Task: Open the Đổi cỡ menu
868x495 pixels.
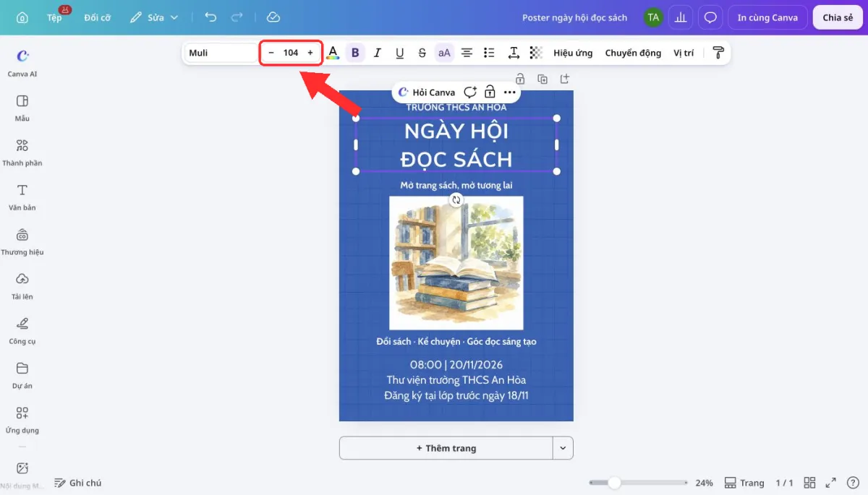Action: pyautogui.click(x=97, y=17)
